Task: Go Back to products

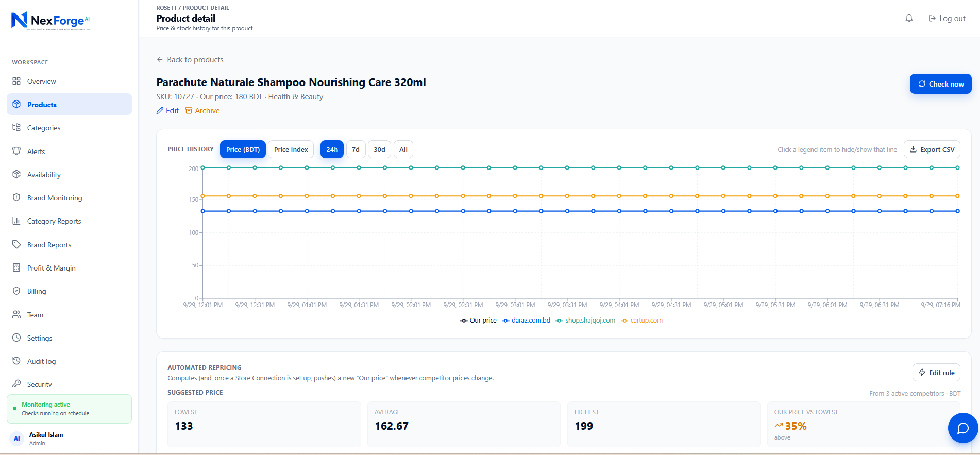Action: [190, 60]
